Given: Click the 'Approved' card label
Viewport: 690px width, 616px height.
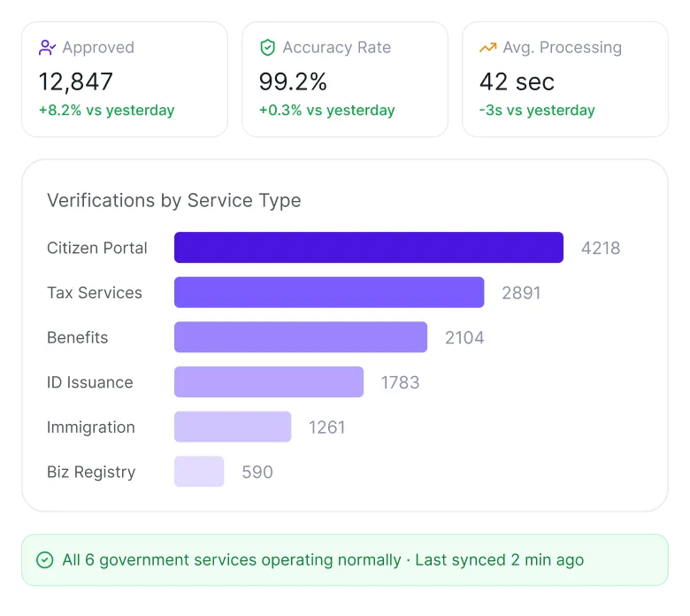Looking at the screenshot, I should tap(98, 48).
